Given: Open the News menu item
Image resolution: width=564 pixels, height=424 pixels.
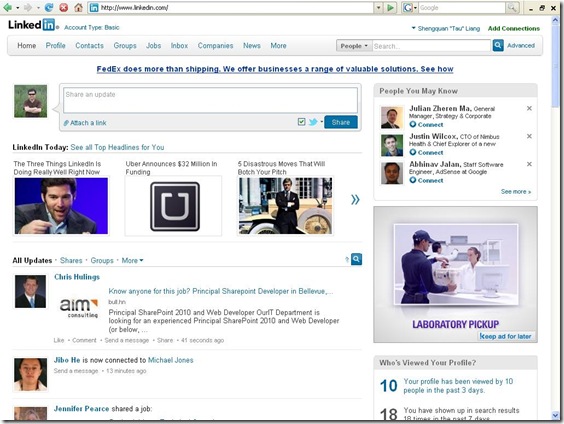Looking at the screenshot, I should tap(252, 46).
